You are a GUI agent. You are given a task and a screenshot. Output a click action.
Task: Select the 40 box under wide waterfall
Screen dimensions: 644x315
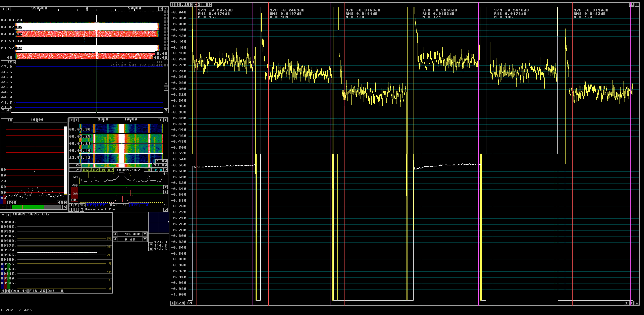(x=7, y=57)
